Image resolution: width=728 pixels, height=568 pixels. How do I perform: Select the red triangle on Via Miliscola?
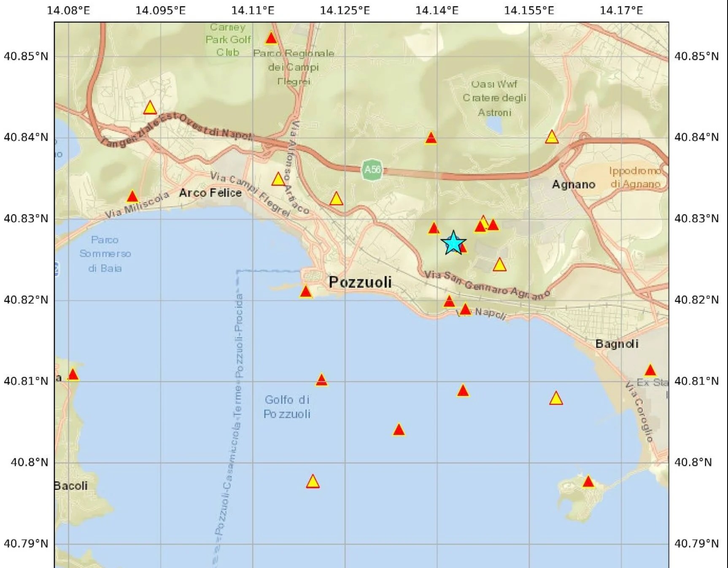(132, 197)
